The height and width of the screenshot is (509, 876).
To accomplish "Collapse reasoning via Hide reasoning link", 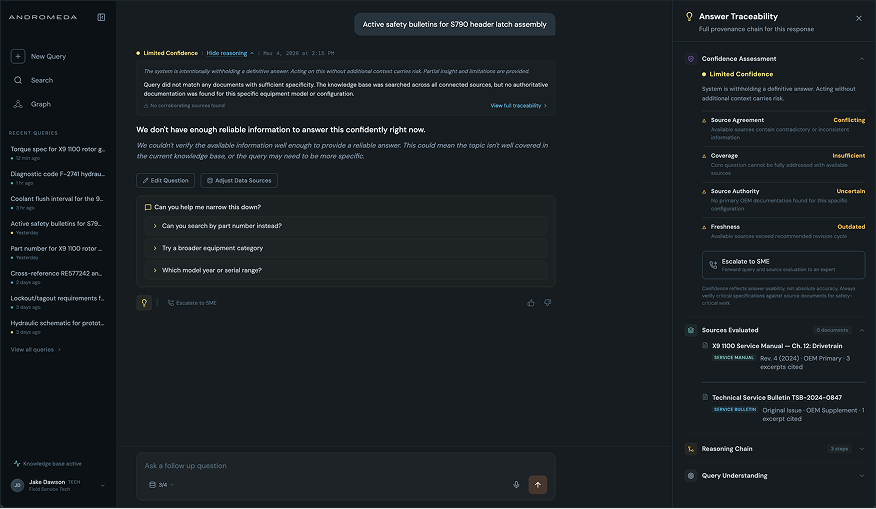I will click(x=230, y=53).
